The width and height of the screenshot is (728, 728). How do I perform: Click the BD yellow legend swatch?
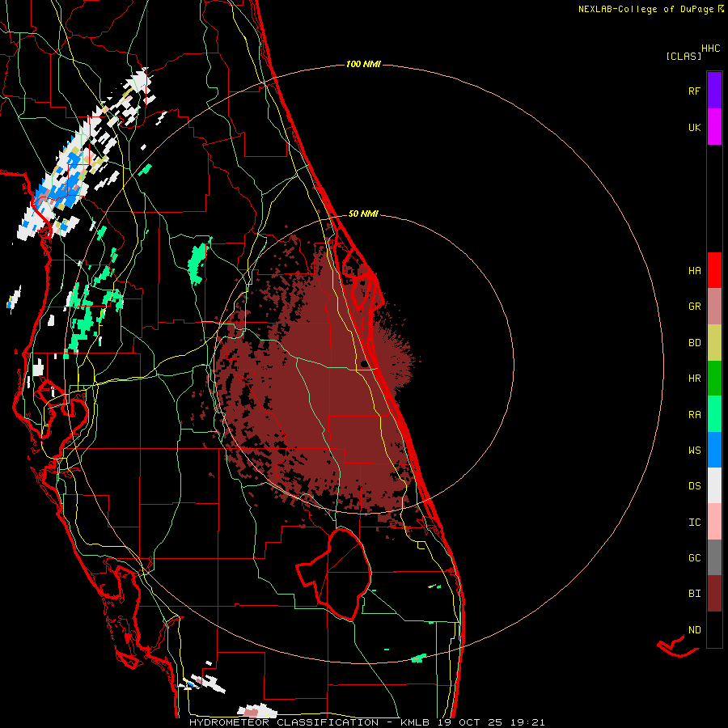click(x=714, y=343)
